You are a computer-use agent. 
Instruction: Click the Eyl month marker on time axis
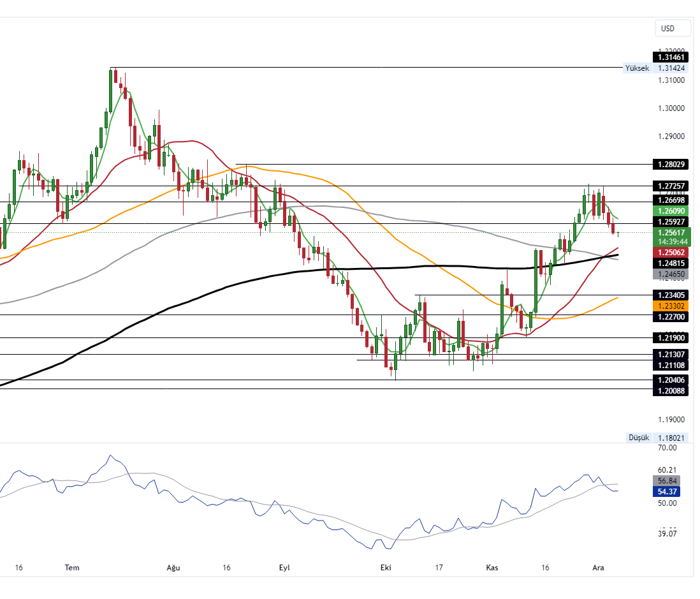(285, 567)
